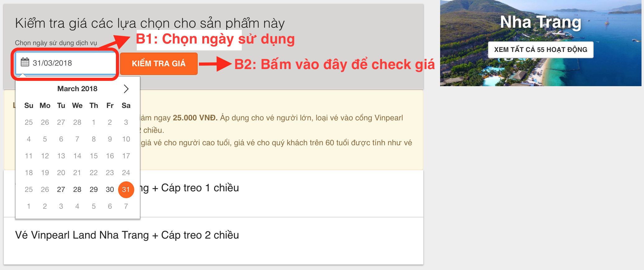
Task: Pick April 1 in the last calendar row
Action: coord(29,206)
